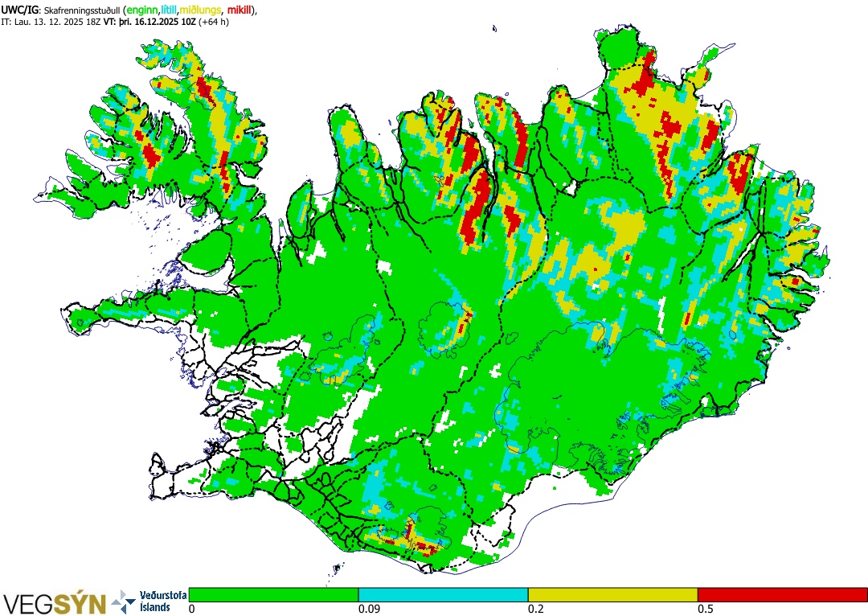868x616 pixels.
Task: Click the valid time '16.12.2025 10Z'
Action: point(166,23)
